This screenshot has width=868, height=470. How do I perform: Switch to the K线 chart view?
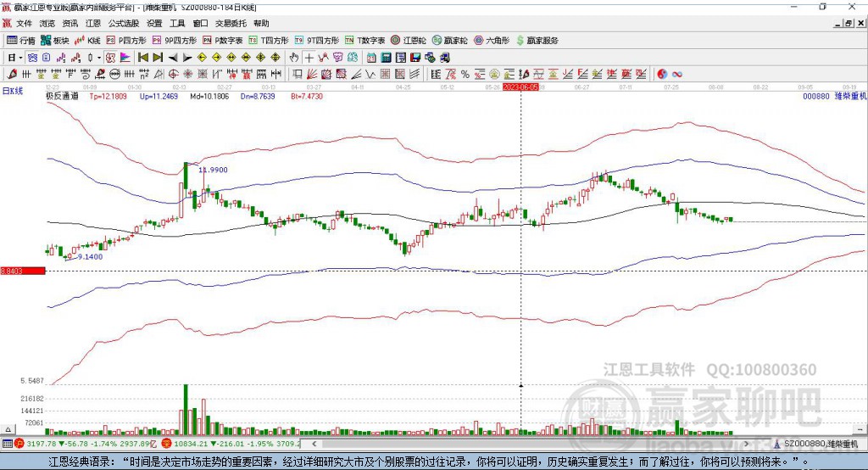pyautogui.click(x=87, y=41)
